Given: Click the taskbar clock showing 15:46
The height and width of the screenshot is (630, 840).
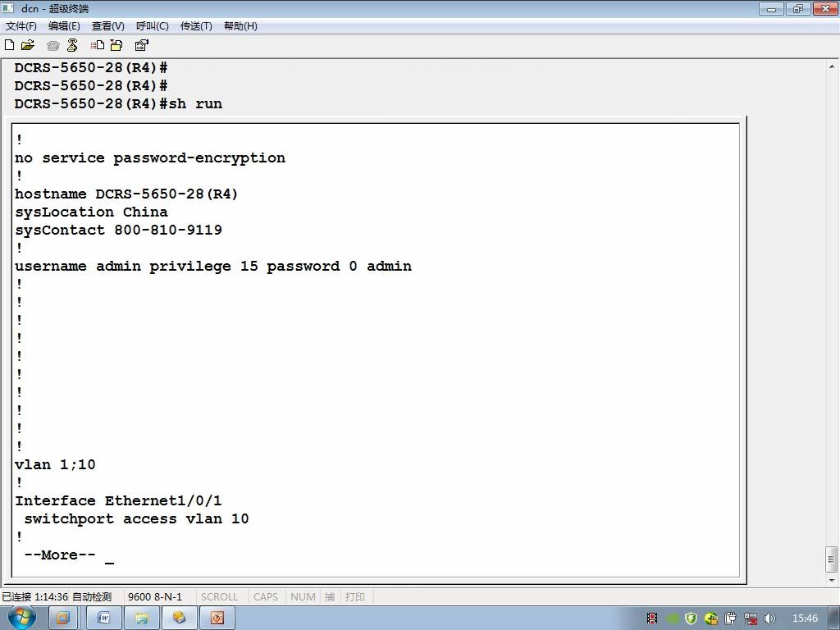Looking at the screenshot, I should 805,619.
